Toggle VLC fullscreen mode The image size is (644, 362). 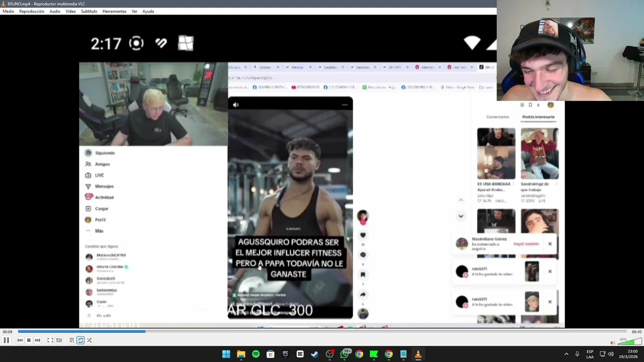click(x=50, y=340)
